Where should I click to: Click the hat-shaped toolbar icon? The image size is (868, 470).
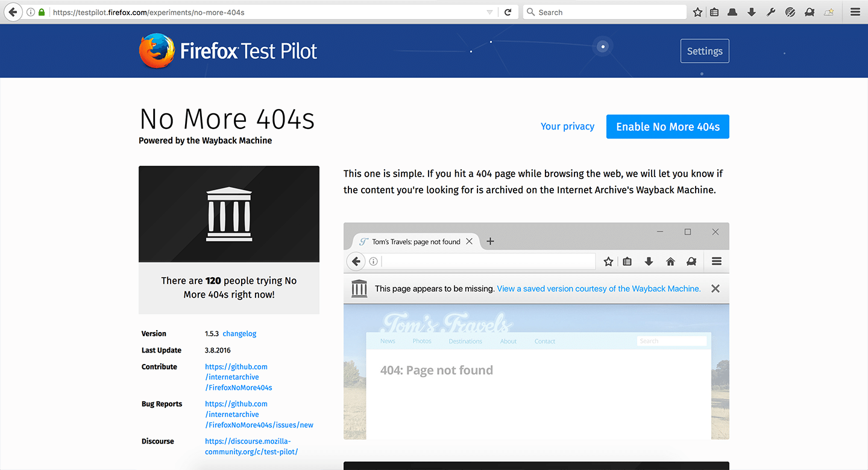pos(732,12)
